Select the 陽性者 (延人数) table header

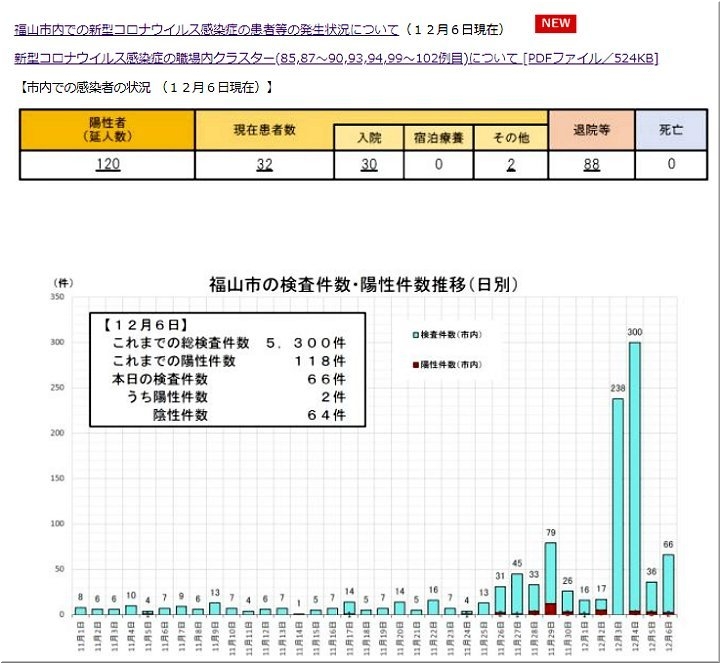click(x=107, y=130)
